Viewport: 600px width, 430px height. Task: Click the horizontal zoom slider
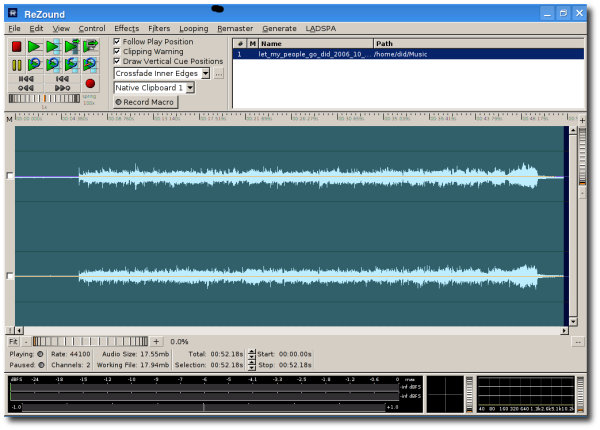click(x=90, y=342)
